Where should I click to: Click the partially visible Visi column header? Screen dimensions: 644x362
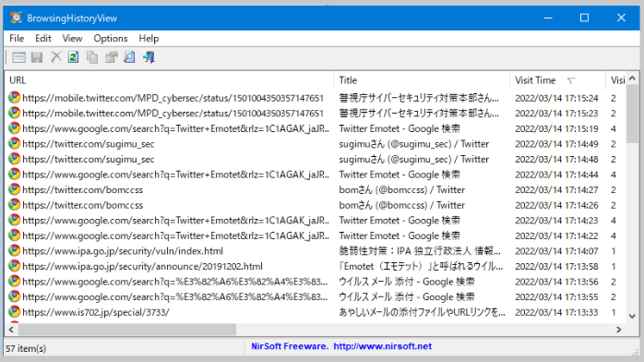(616, 80)
